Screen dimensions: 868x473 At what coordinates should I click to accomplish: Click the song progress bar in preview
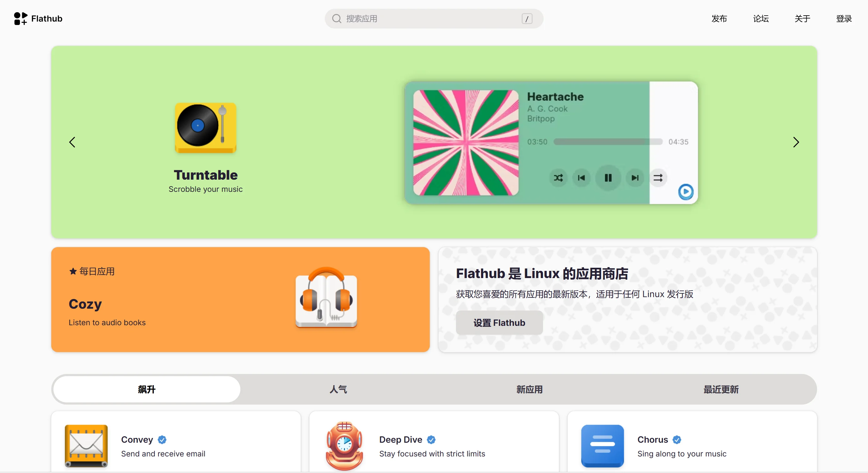click(x=608, y=142)
